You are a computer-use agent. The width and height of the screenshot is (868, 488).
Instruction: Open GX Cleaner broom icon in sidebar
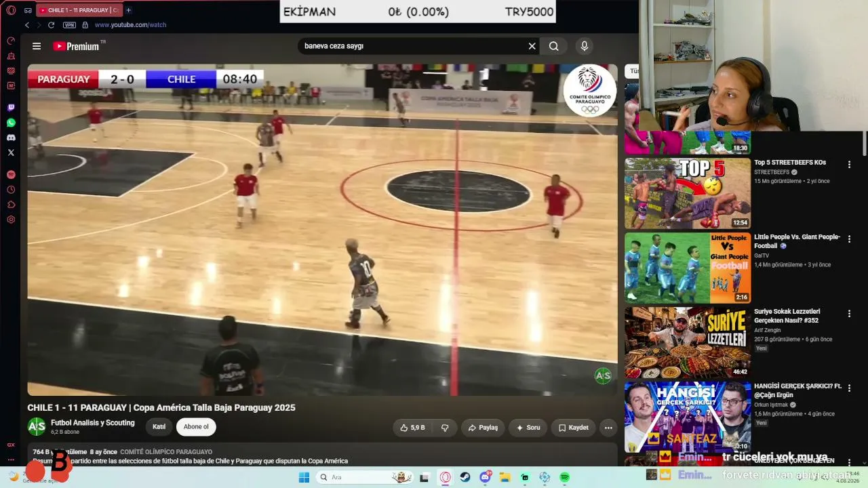(x=11, y=56)
